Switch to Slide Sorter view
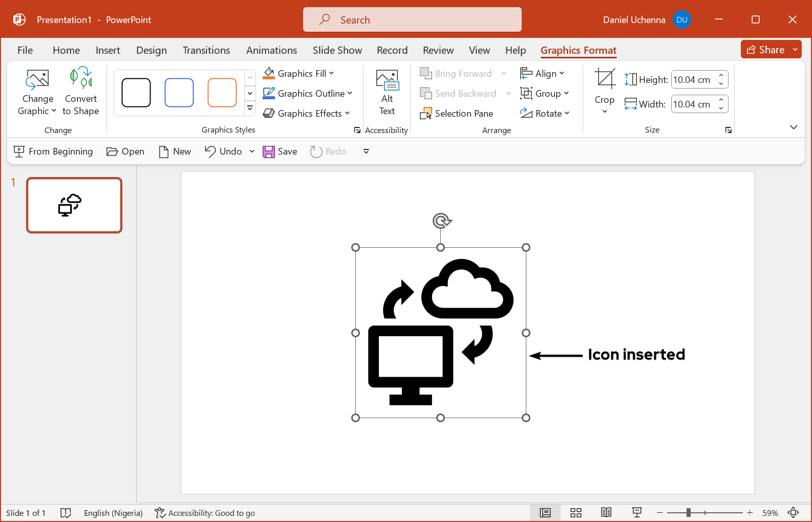This screenshot has width=812, height=522. coord(576,513)
